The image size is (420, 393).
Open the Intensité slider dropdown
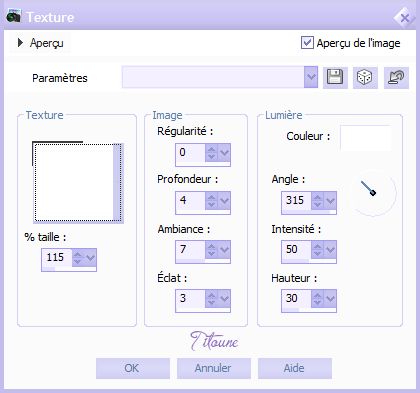330,250
